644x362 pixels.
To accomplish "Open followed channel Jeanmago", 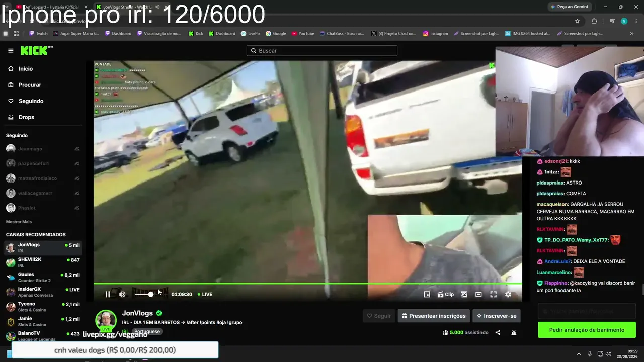I will point(43,149).
